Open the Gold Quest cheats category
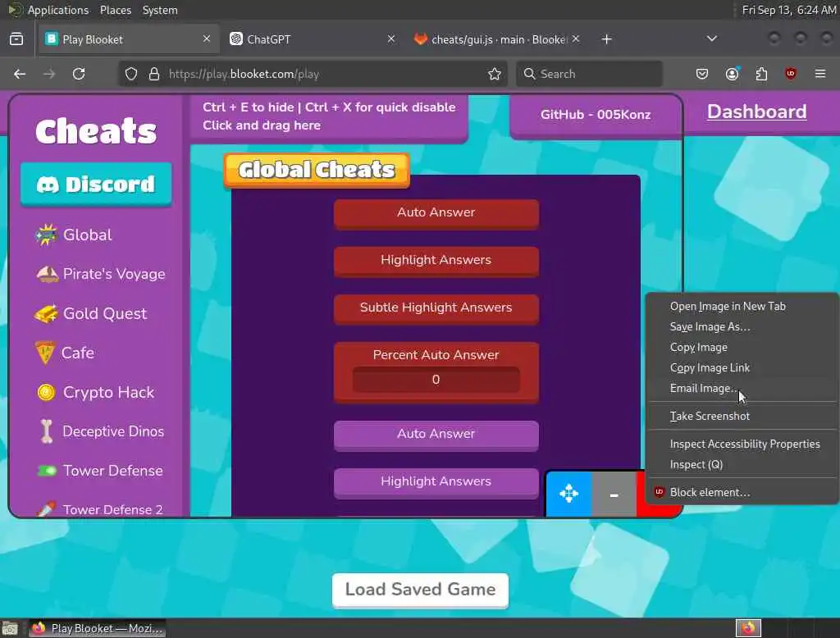 tap(90, 313)
